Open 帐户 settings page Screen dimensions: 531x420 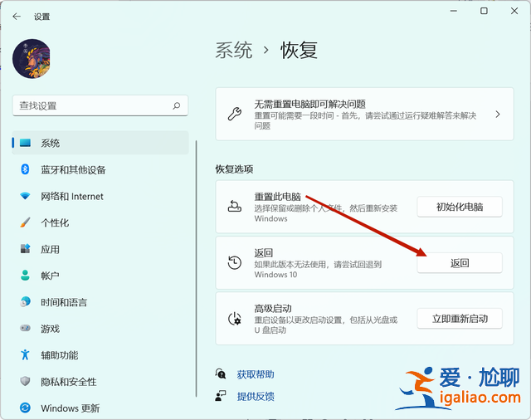click(x=100, y=276)
